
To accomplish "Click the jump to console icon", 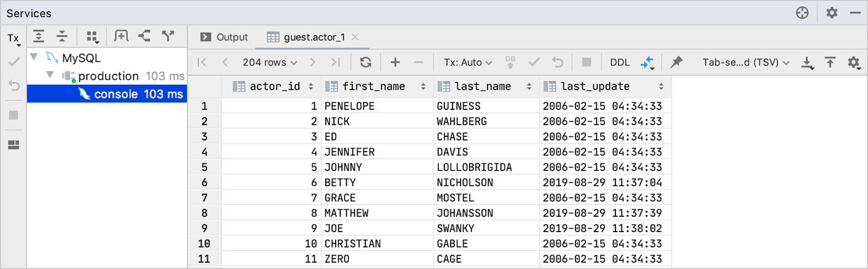I will tap(144, 36).
